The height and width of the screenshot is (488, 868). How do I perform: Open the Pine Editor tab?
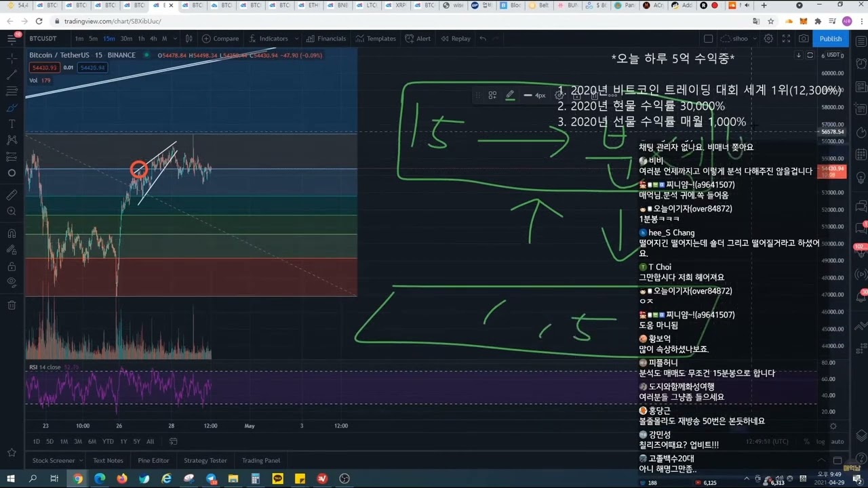[153, 460]
